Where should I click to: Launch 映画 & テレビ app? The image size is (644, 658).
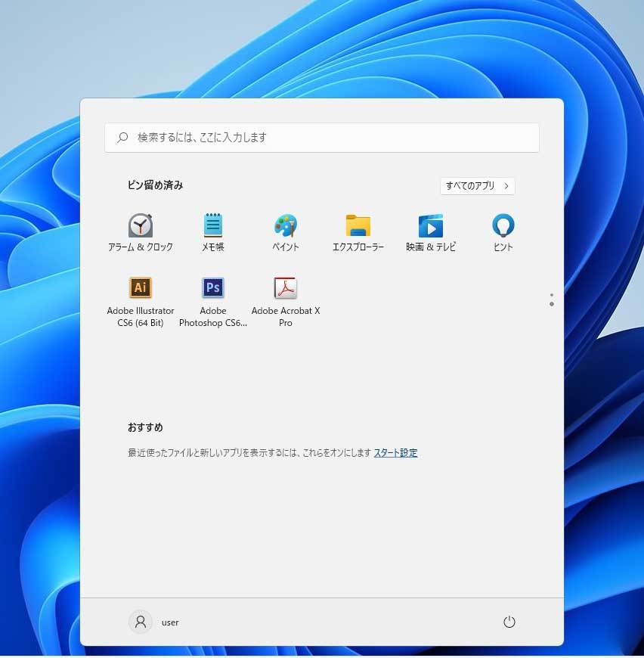coord(431,232)
